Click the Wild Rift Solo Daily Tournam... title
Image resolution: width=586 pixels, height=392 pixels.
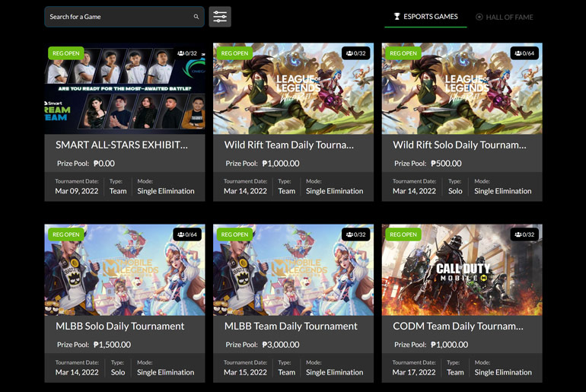460,145
